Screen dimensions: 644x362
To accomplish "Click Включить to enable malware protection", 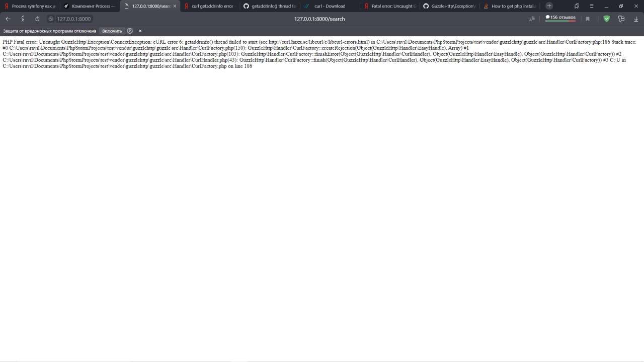I will (112, 31).
